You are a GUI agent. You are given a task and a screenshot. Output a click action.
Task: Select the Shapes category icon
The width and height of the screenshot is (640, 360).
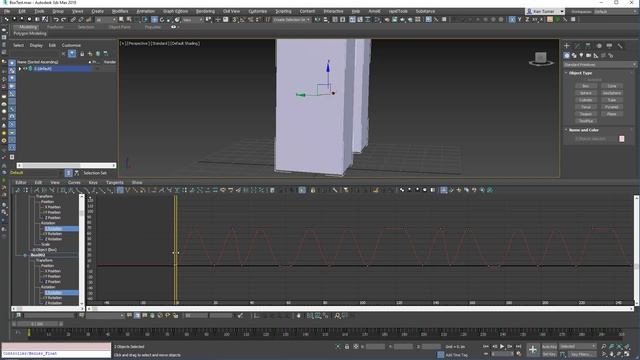(x=574, y=56)
